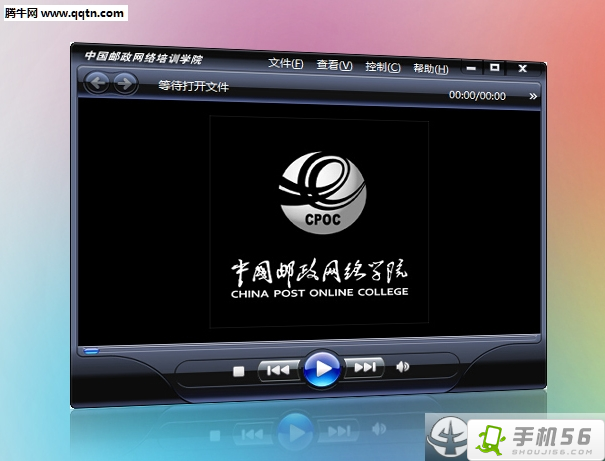Stop playback with the square stop button
The height and width of the screenshot is (461, 605).
click(239, 371)
